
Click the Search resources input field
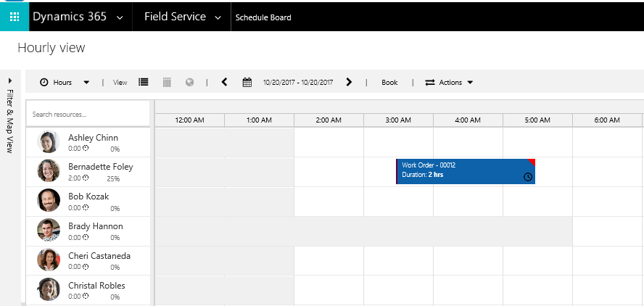pyautogui.click(x=87, y=114)
